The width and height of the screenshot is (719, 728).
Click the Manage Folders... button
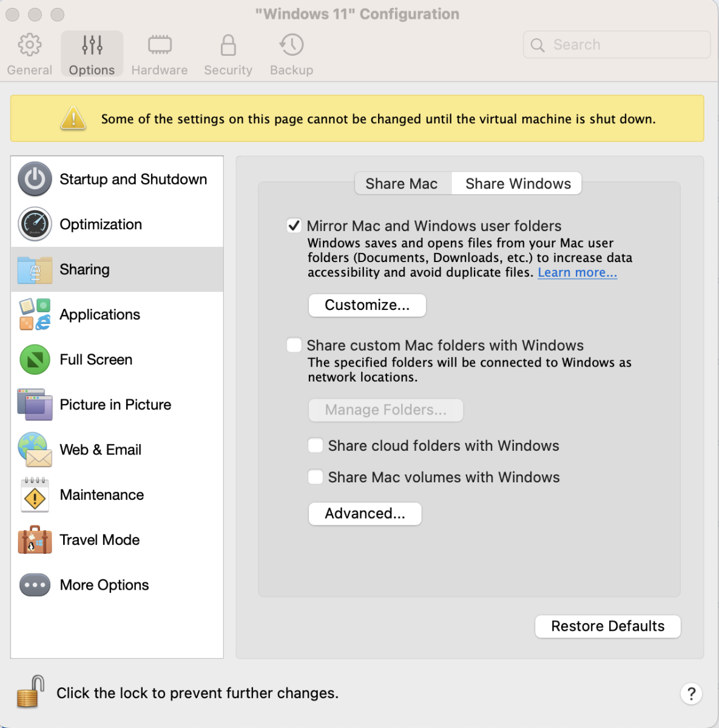(x=386, y=410)
